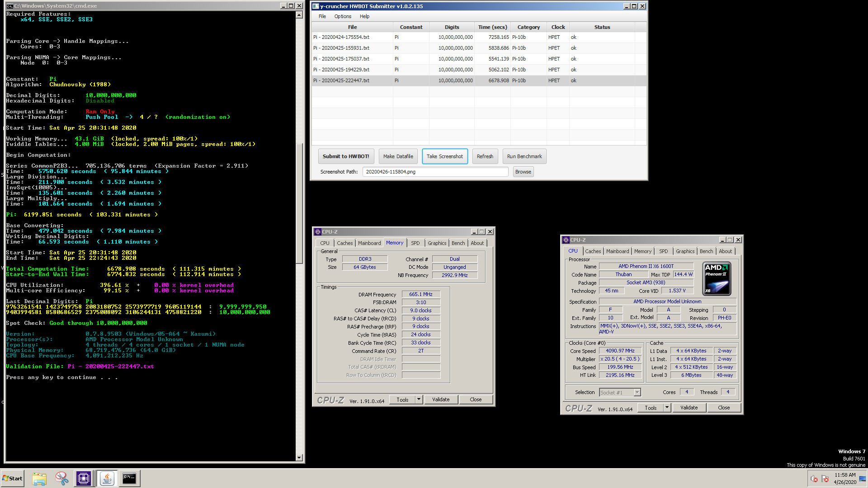Open SPD tab in Processor CPU-Z window
The image size is (868, 488).
click(x=663, y=251)
